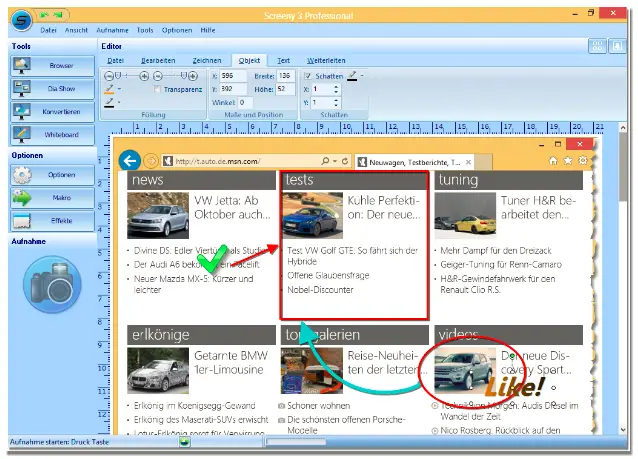Open the Browser capture tool

[x=52, y=66]
